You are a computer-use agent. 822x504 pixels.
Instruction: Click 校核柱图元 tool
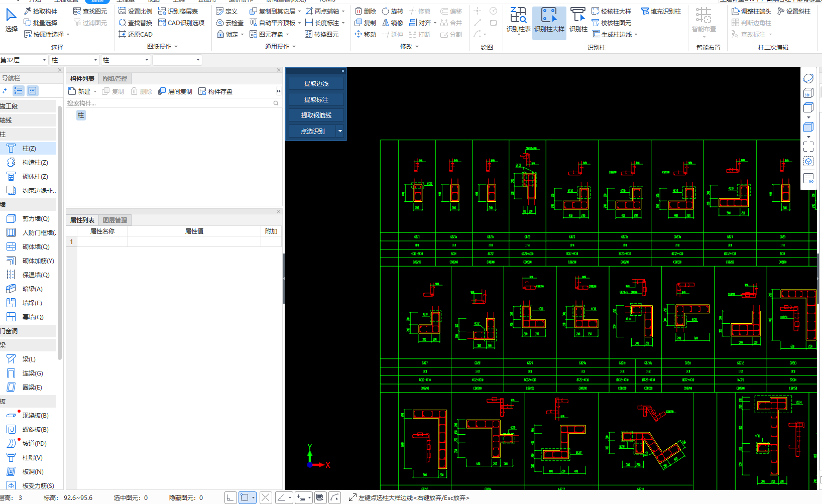(x=612, y=23)
